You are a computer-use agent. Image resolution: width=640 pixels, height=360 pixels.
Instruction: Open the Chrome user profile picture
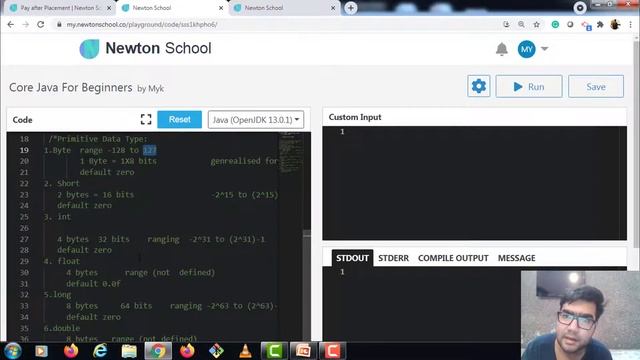(x=615, y=24)
